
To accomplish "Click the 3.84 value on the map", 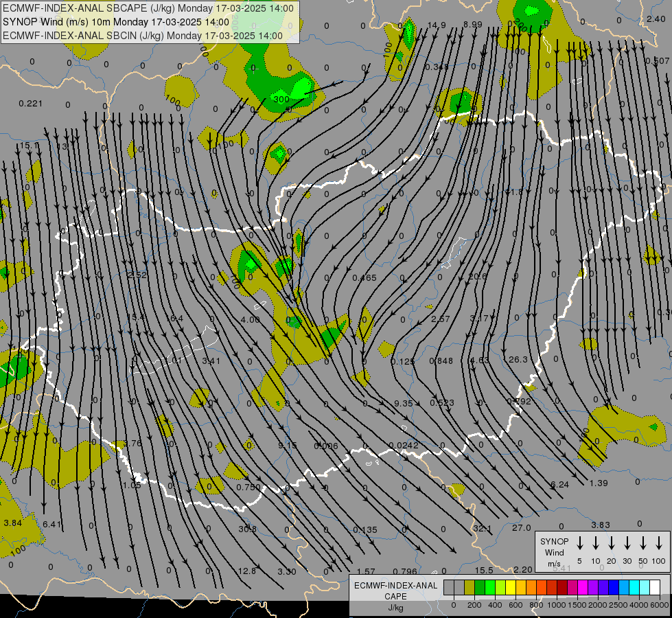I will click(12, 523).
